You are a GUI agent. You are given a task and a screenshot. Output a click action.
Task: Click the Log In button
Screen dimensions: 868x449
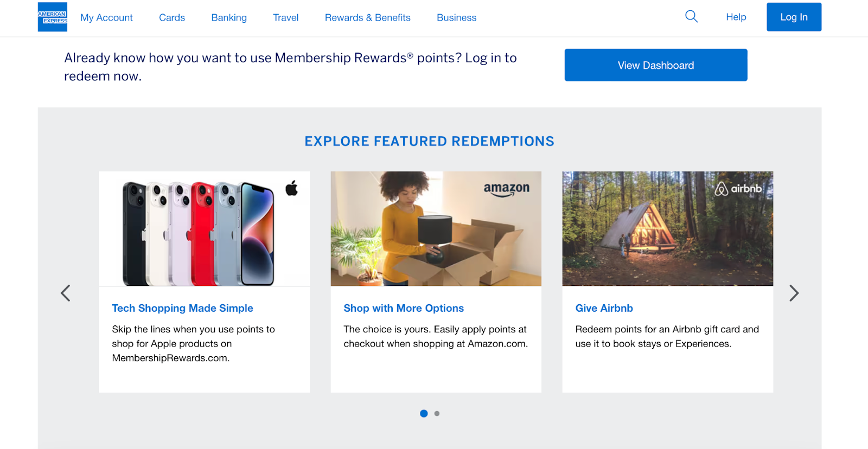(794, 17)
